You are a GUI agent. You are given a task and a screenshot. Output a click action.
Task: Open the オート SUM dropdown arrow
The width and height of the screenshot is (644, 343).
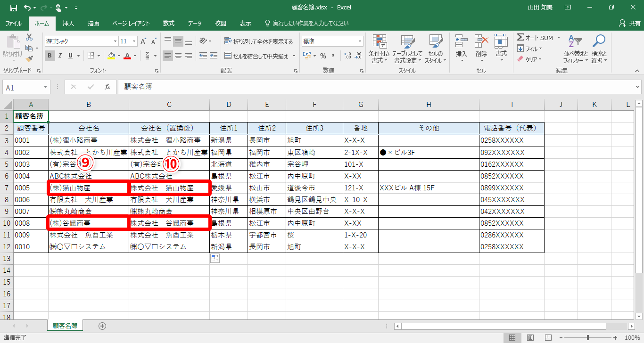coord(559,38)
